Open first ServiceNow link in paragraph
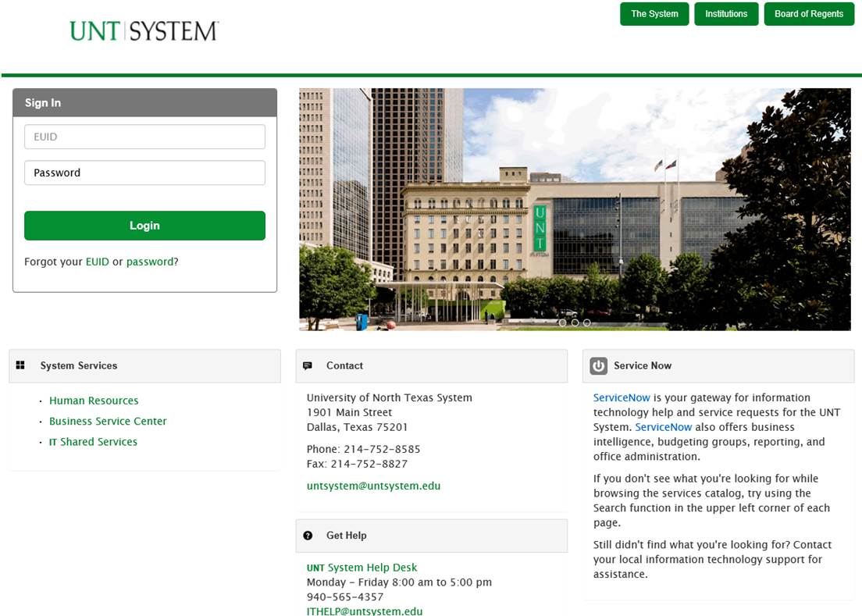Screen dimensions: 862x616 point(622,397)
